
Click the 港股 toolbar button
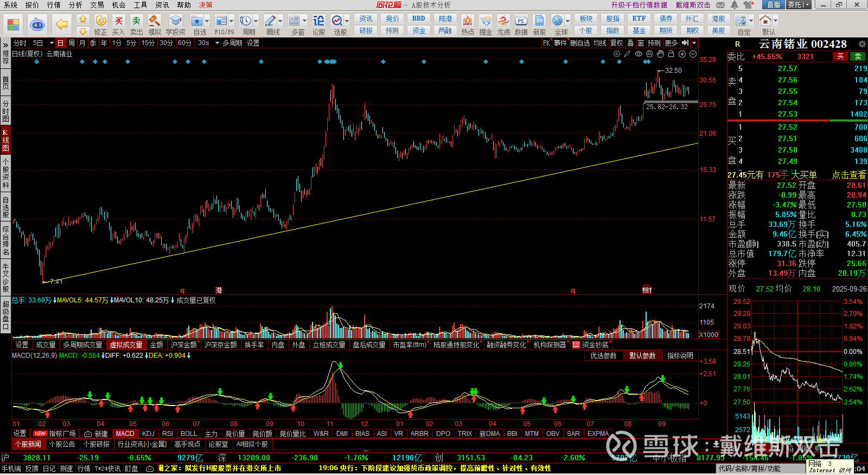pyautogui.click(x=718, y=18)
